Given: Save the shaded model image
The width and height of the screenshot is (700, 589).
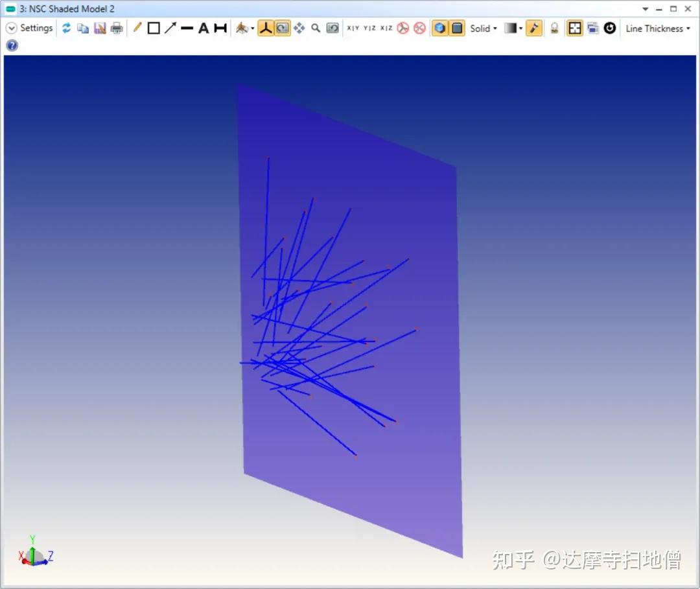Looking at the screenshot, I should click(x=99, y=28).
